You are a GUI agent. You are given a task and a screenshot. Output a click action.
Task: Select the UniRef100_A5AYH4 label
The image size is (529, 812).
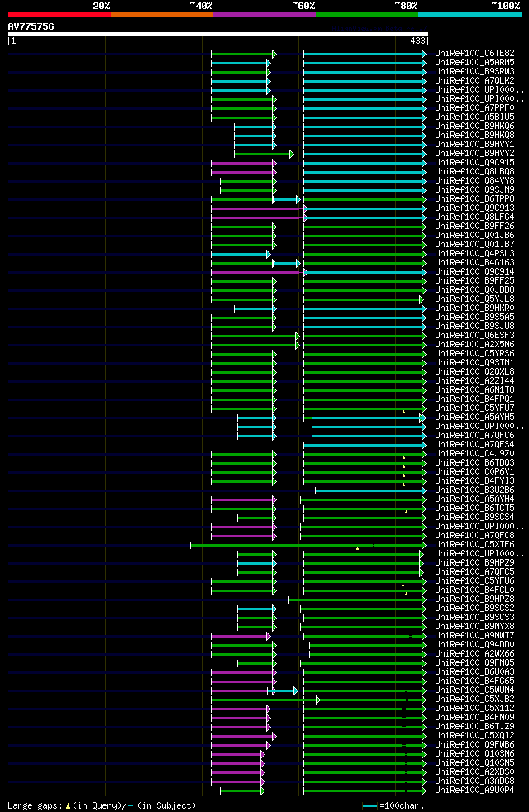click(x=474, y=499)
